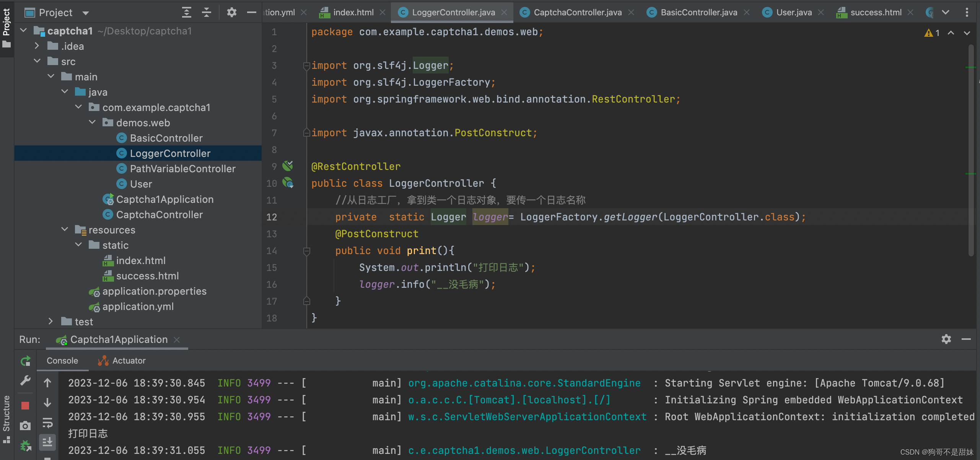Collapse demos.web package
The width and height of the screenshot is (980, 460).
point(92,122)
